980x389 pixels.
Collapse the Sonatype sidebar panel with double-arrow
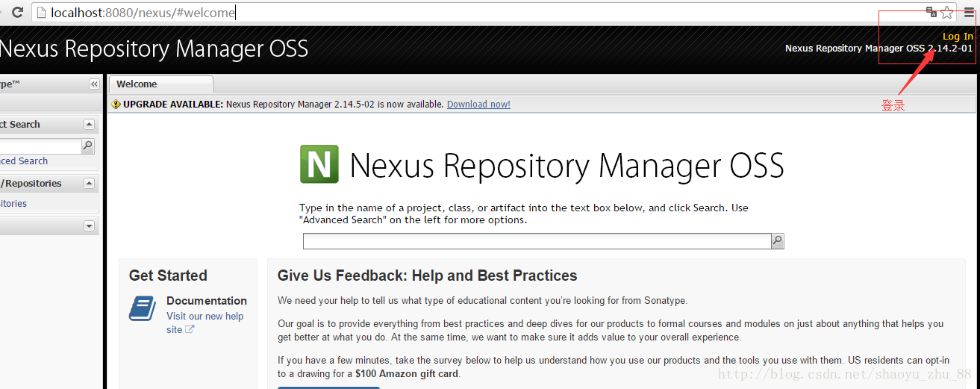coord(94,84)
